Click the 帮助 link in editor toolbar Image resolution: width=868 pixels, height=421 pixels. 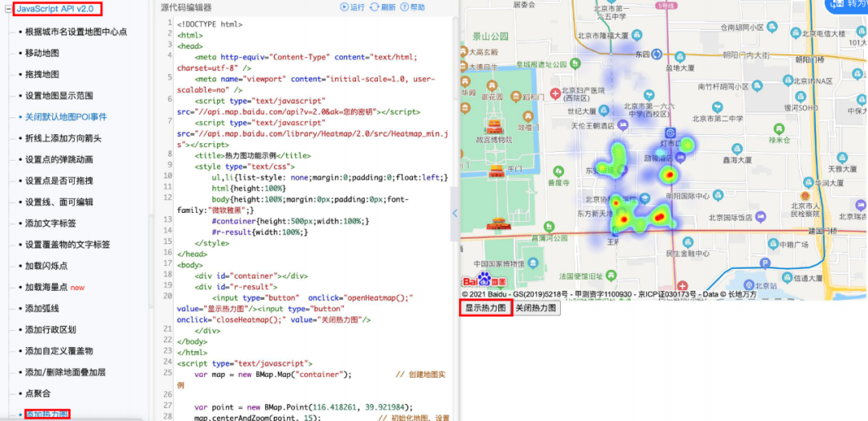click(x=418, y=7)
